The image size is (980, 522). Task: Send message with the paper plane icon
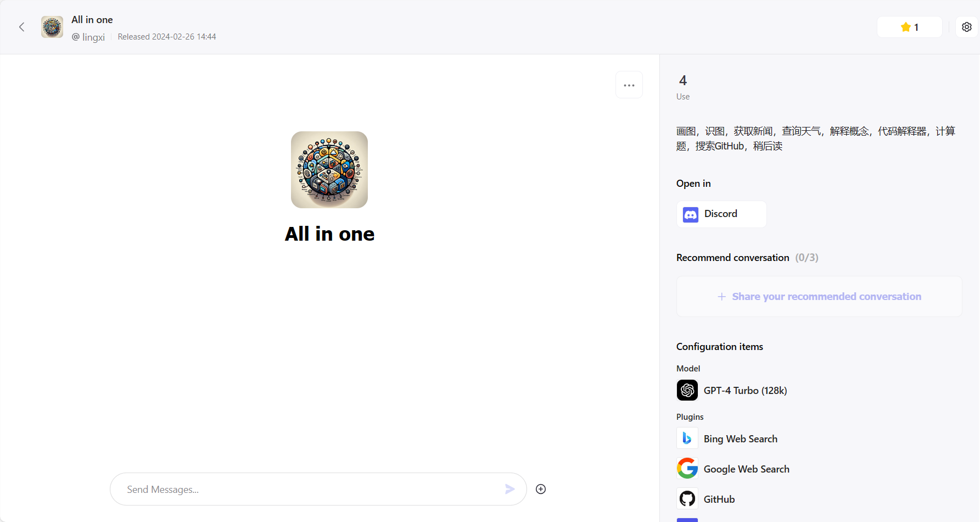click(509, 489)
